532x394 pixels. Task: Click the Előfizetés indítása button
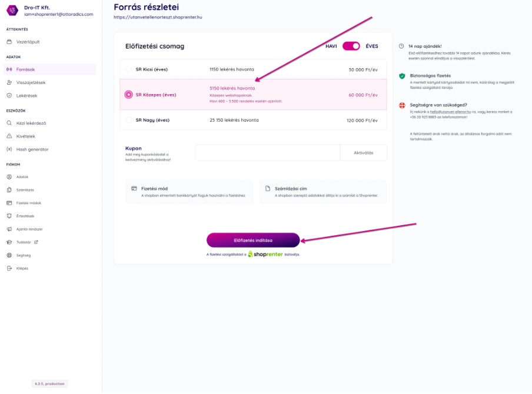point(253,241)
